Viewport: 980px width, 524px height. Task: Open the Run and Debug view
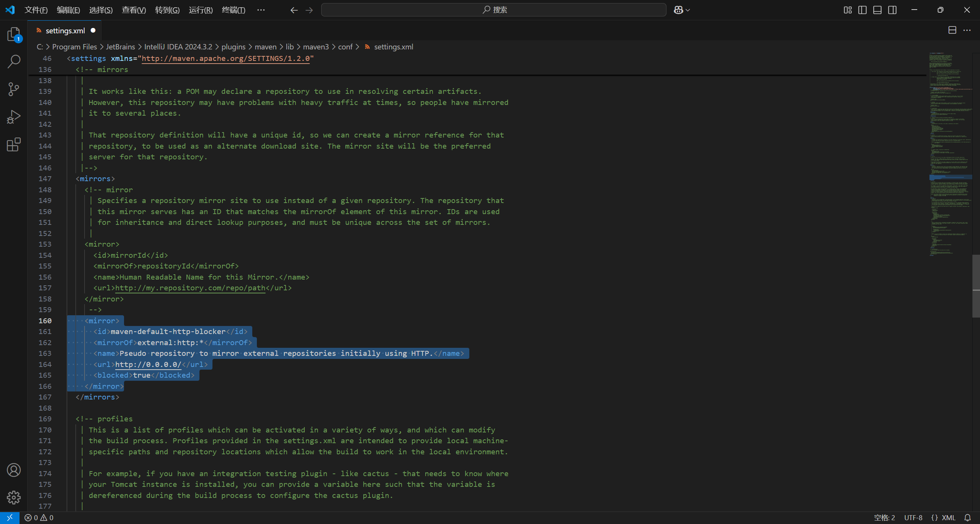click(14, 117)
